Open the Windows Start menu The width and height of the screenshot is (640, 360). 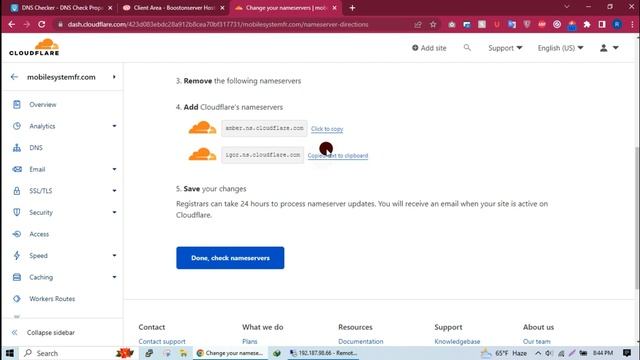click(10, 353)
